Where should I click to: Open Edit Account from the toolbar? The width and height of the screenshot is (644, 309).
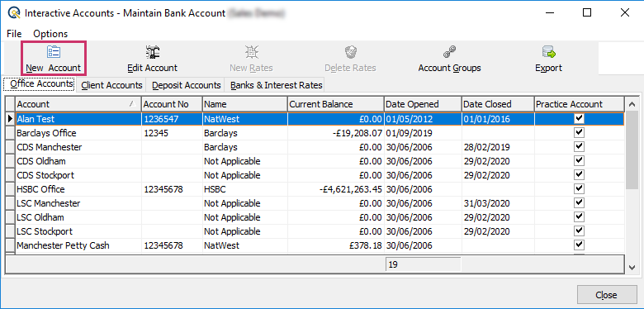coord(153,59)
